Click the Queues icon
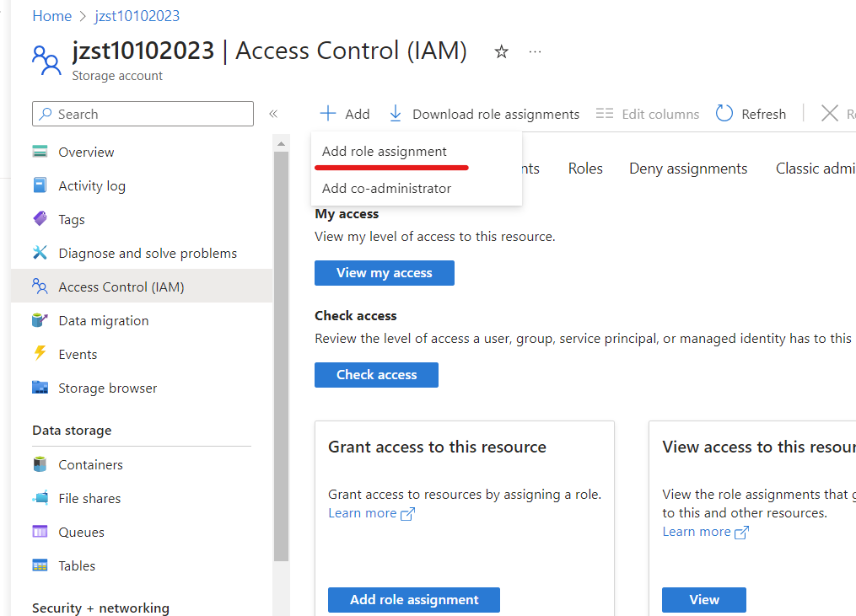The image size is (856, 616). [x=40, y=532]
